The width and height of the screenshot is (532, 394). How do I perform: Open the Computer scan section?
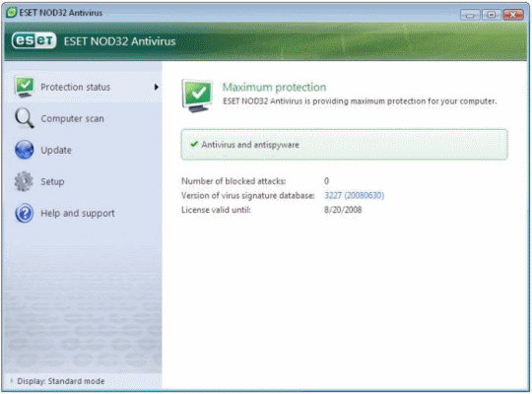click(72, 118)
